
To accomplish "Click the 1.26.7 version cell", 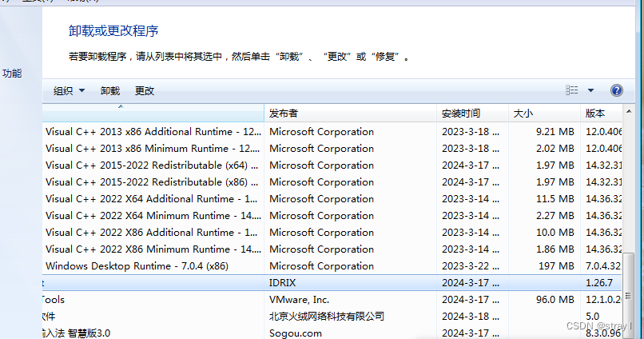I will tap(599, 283).
